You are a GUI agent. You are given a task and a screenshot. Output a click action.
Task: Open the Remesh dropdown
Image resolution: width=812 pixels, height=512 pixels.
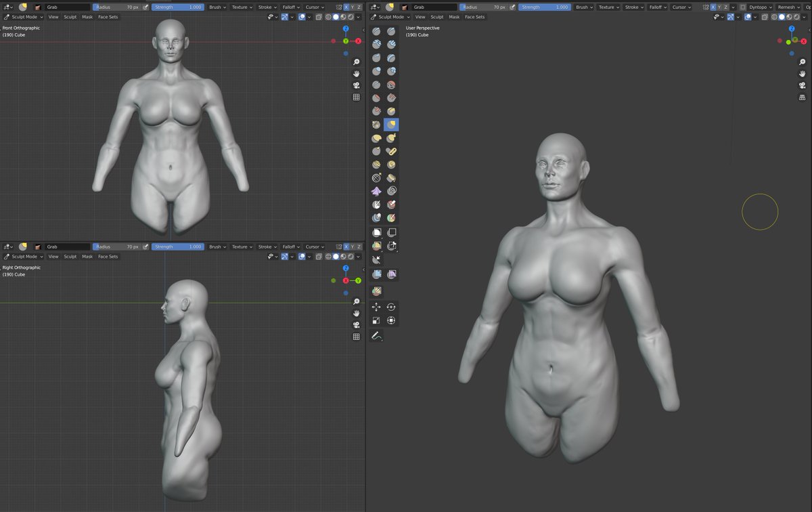point(788,7)
